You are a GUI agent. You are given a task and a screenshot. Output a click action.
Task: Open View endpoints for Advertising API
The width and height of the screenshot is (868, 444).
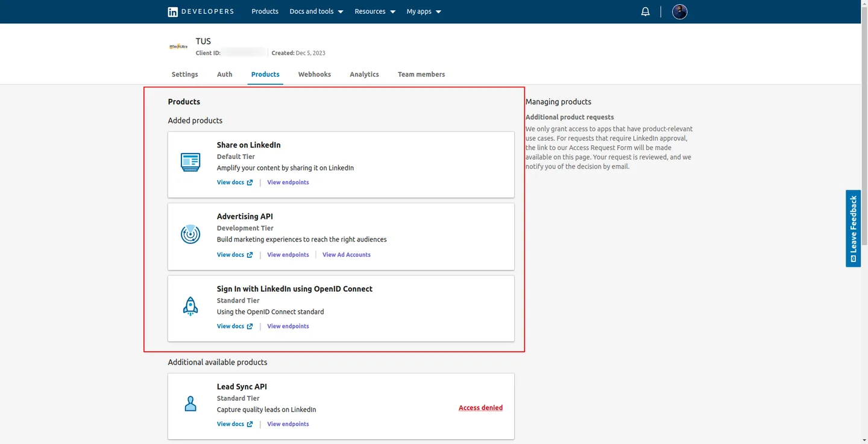[288, 255]
